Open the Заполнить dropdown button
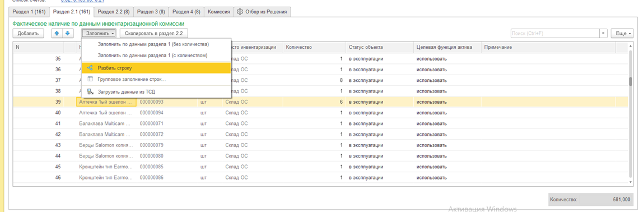This screenshot has width=644, height=212. 99,33
